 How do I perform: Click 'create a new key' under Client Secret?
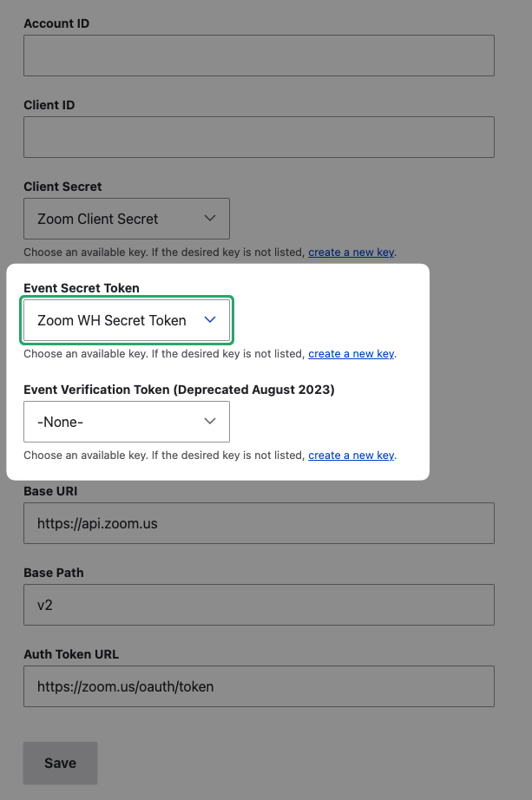coord(351,252)
